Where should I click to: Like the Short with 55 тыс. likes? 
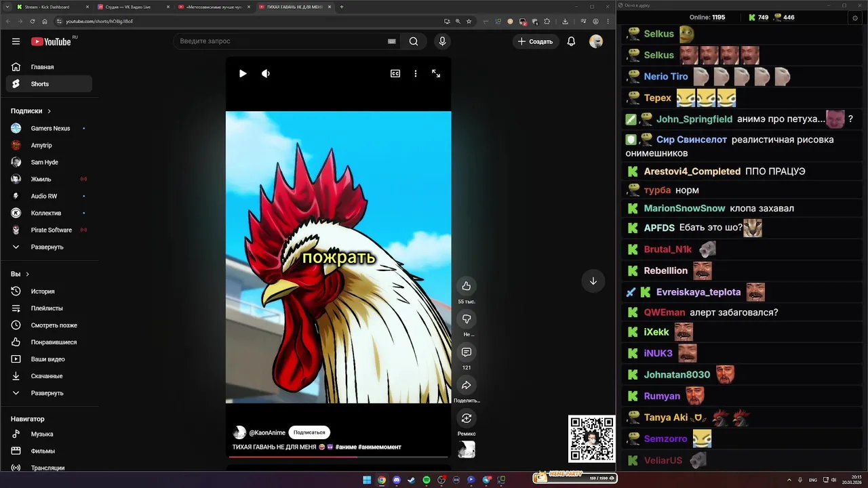tap(467, 286)
